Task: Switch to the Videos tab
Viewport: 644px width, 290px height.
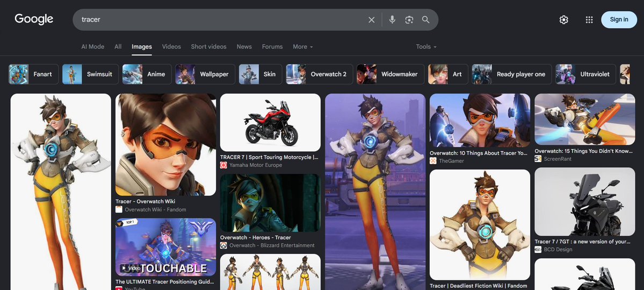Action: coord(171,46)
